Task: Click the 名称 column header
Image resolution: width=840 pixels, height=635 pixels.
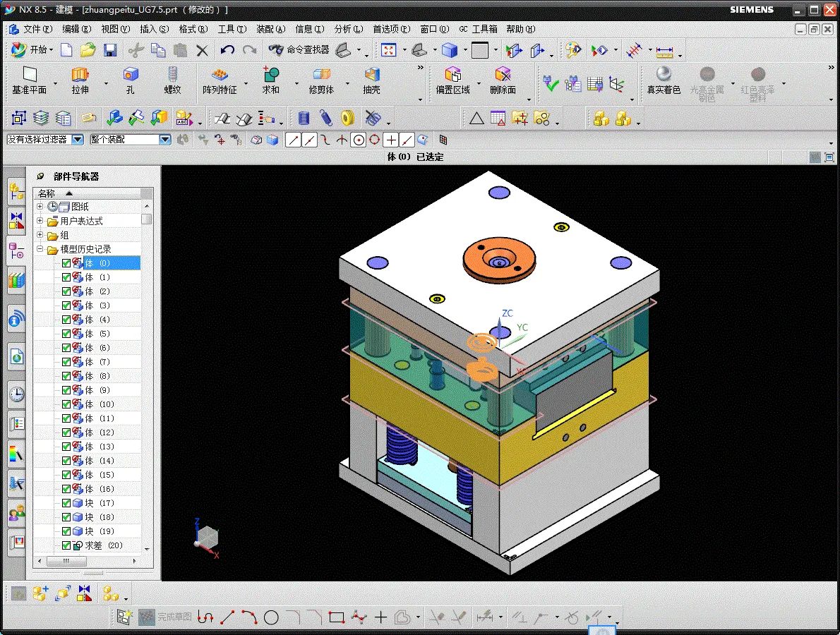Action: pos(88,193)
